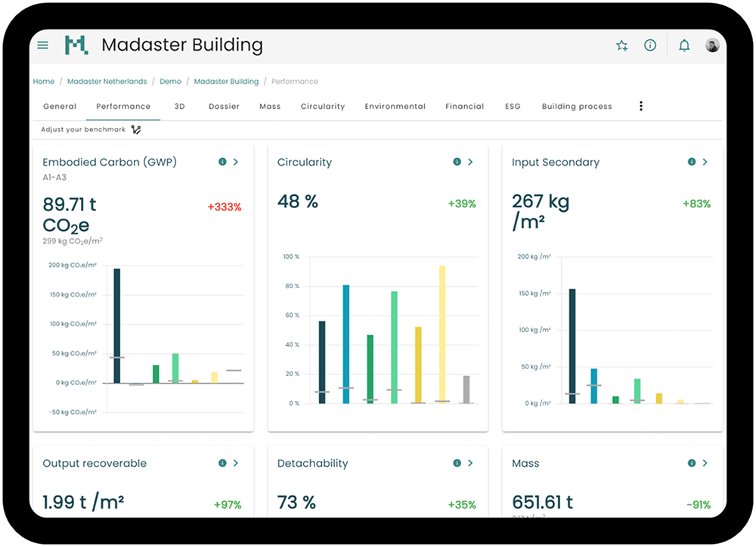
Task: Open notifications bell
Action: coord(684,45)
